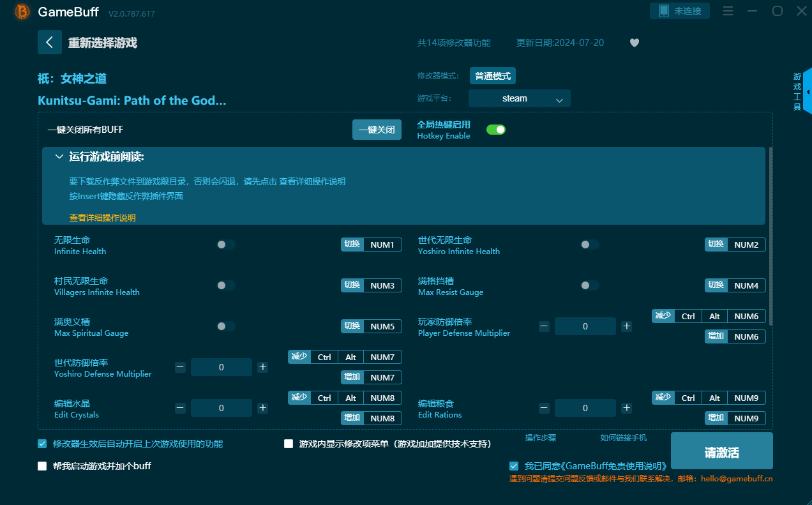Click the phone not-connected icon

[663, 11]
